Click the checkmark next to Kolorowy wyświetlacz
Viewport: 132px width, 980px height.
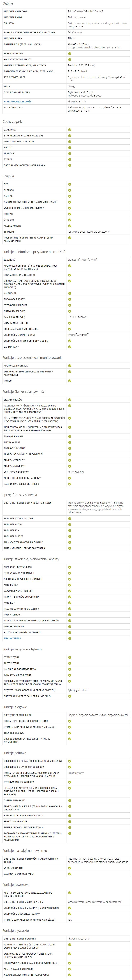[x=70, y=59]
